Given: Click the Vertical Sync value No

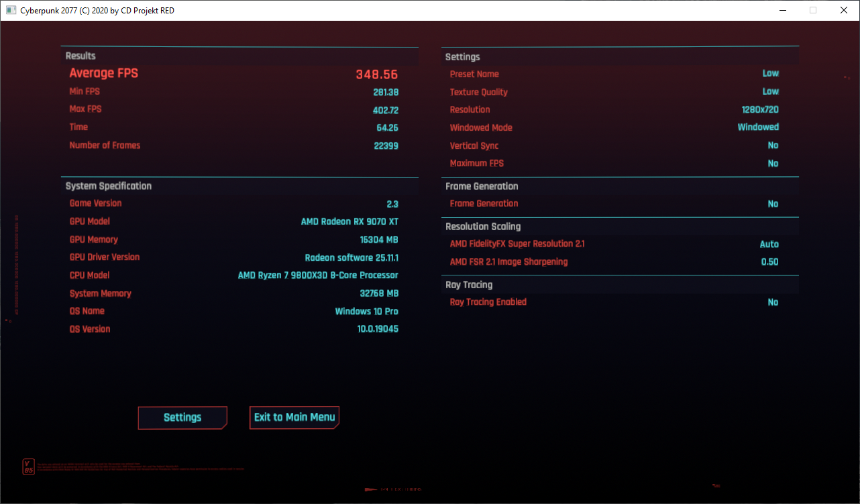Looking at the screenshot, I should tap(773, 145).
